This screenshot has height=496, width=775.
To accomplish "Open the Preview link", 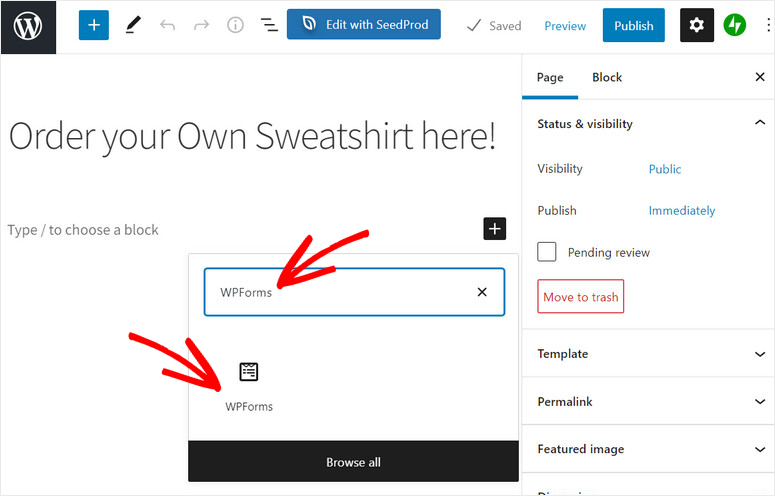I will point(565,26).
